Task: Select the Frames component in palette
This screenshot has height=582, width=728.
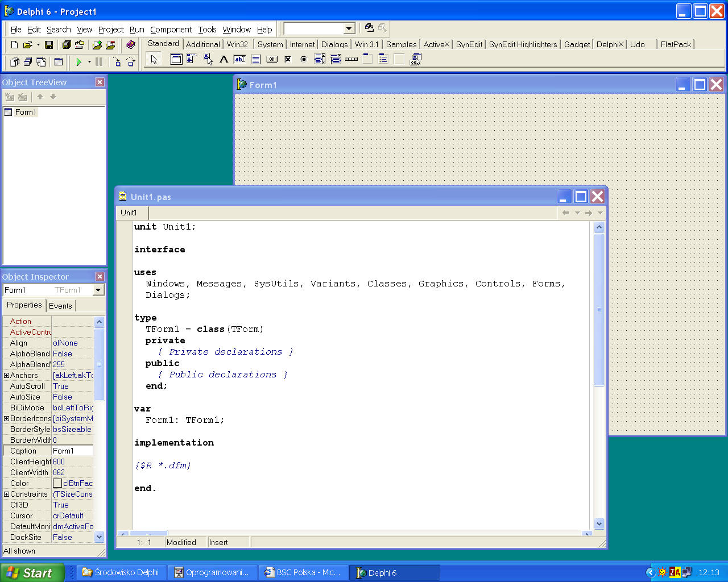Action: tap(176, 59)
